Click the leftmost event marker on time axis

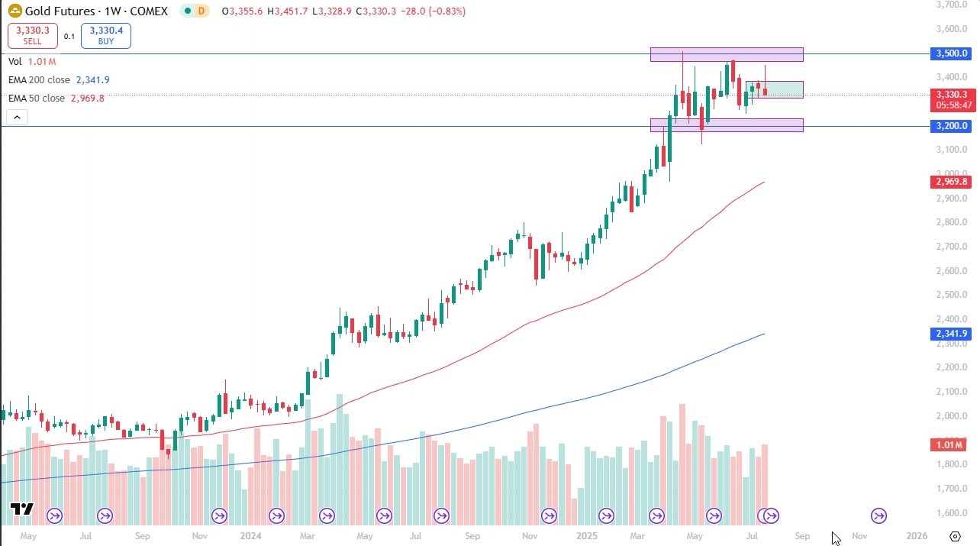pos(54,515)
